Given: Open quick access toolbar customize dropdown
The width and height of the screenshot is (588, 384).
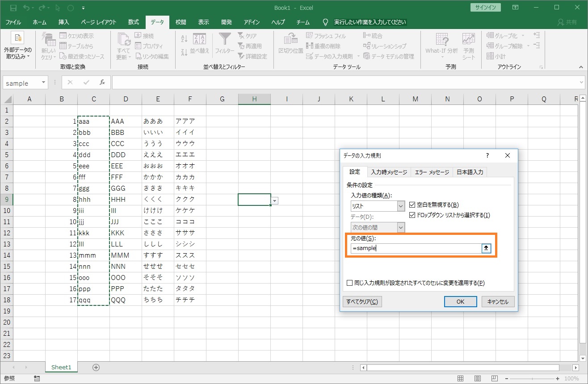Looking at the screenshot, I should coord(84,8).
